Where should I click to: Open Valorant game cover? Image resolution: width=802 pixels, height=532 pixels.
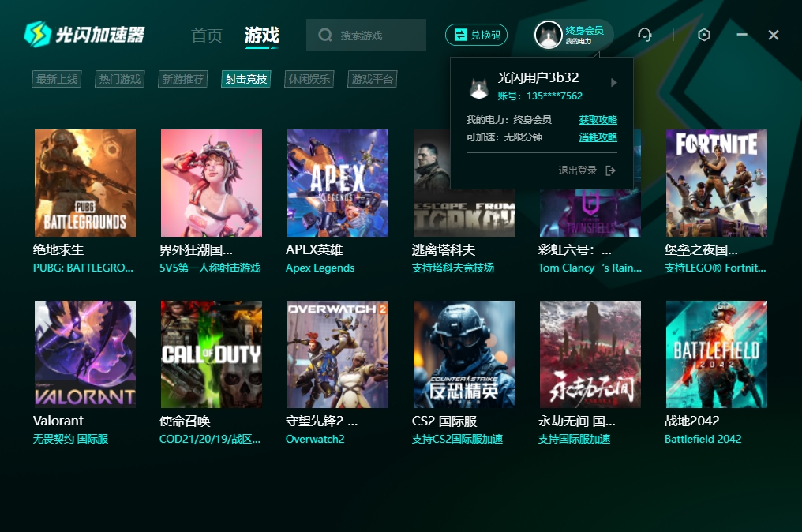coord(85,354)
